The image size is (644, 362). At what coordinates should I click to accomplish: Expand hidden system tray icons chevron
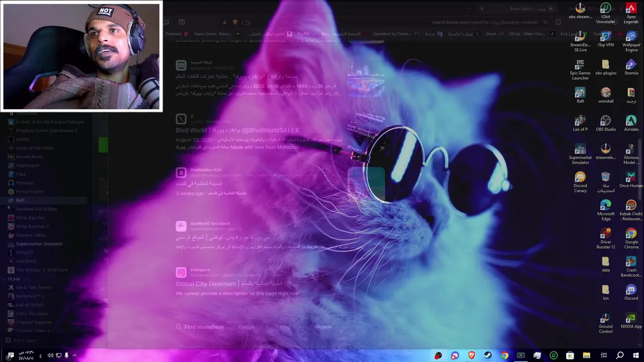pyautogui.click(x=74, y=355)
